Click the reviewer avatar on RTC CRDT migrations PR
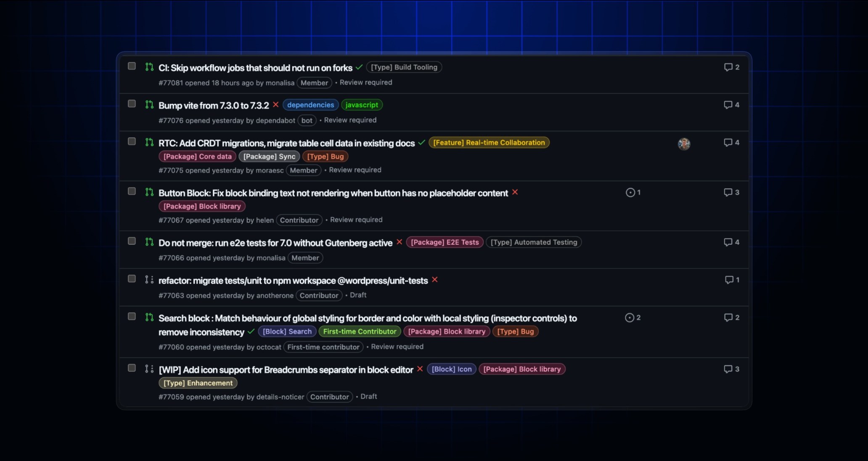Image resolution: width=868 pixels, height=461 pixels. pyautogui.click(x=684, y=143)
